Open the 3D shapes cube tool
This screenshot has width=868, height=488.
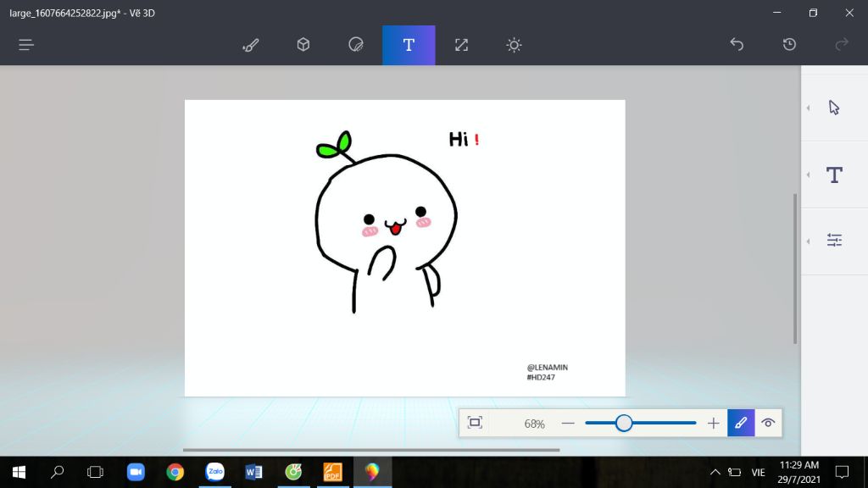tap(303, 45)
